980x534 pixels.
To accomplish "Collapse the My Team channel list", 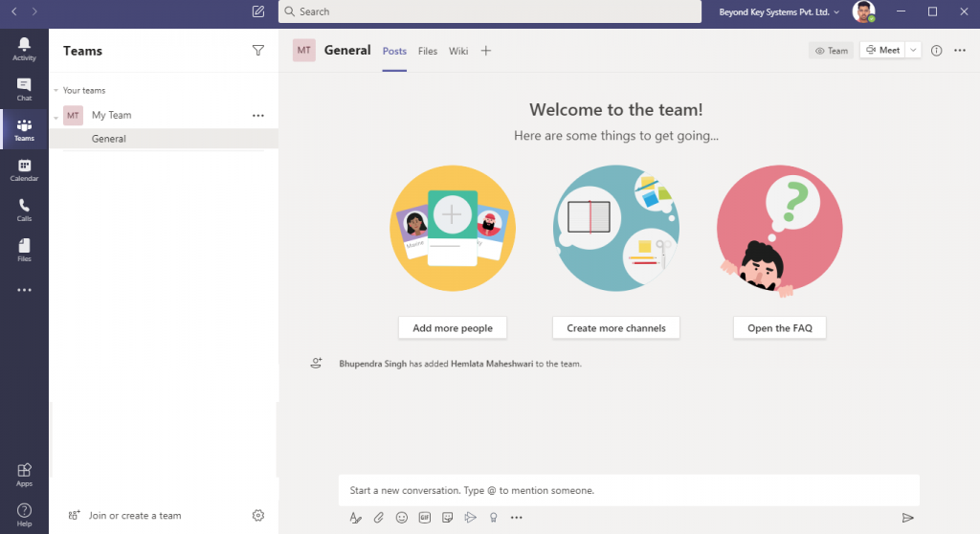I will tap(56, 117).
